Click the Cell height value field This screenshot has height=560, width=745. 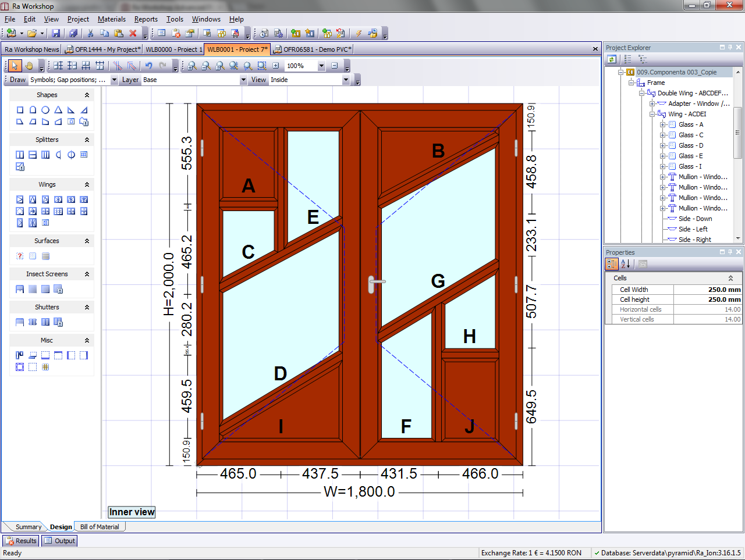[x=708, y=299]
